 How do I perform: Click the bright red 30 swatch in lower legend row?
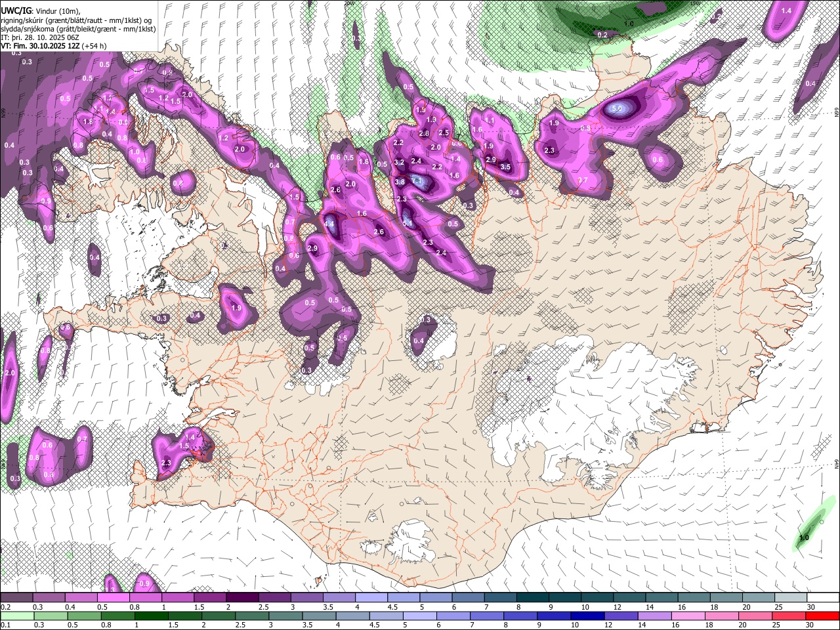tap(823, 616)
